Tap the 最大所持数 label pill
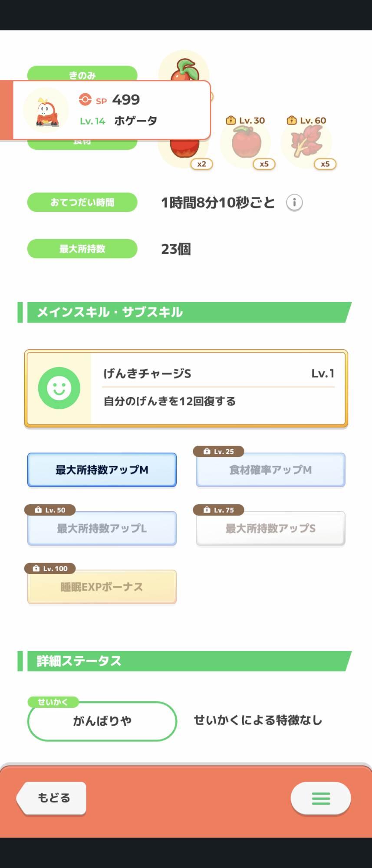This screenshot has width=372, height=868. coord(82,249)
